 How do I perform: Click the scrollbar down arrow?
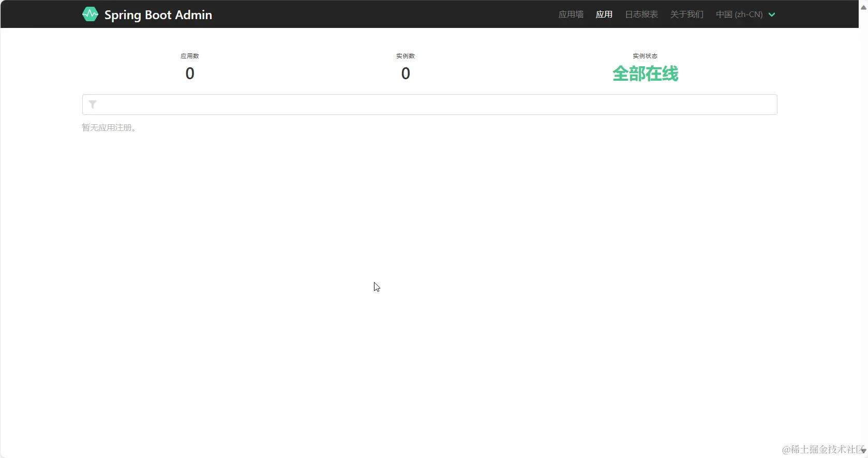(x=863, y=451)
